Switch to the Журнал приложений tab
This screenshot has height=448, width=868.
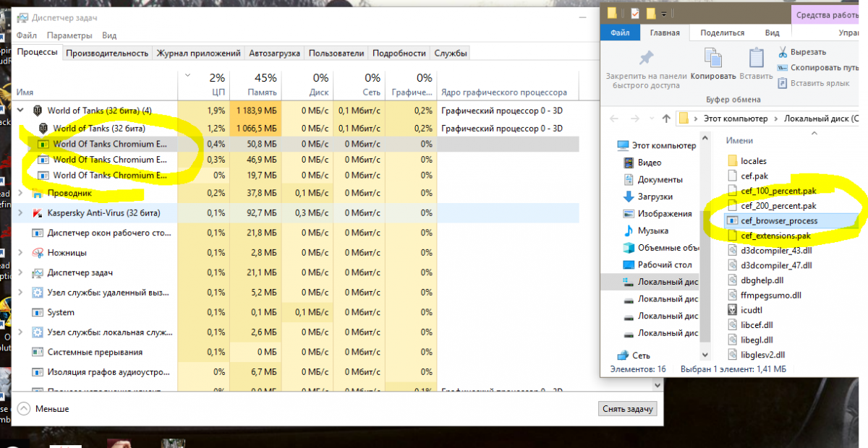pos(198,53)
